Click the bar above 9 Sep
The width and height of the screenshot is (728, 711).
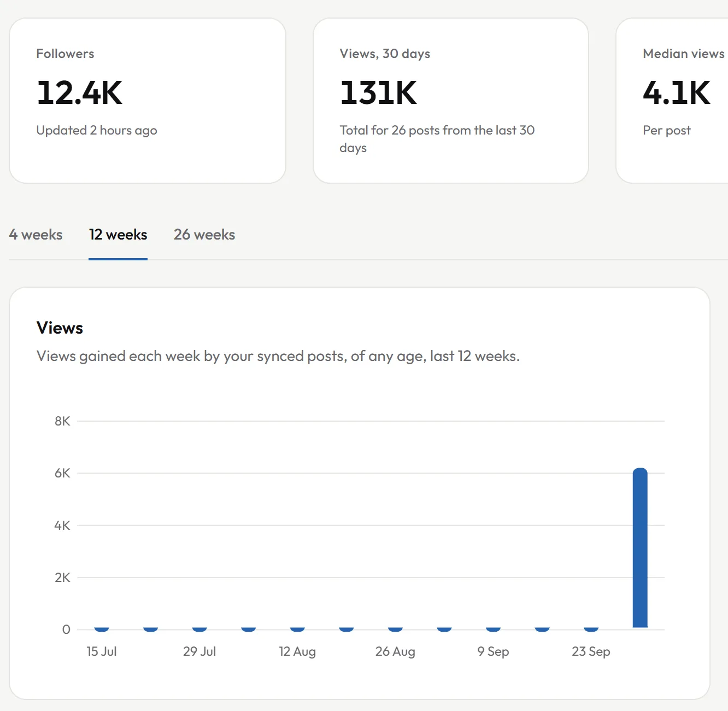coord(493,629)
